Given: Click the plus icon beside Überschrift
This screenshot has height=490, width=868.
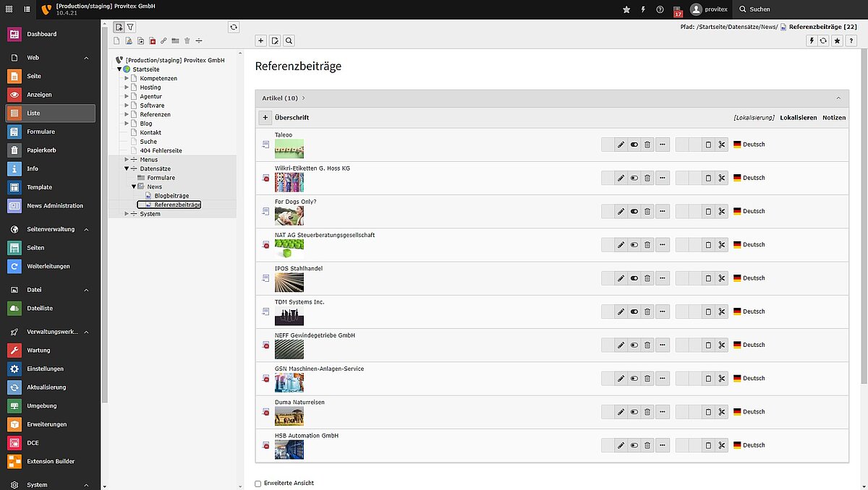Looking at the screenshot, I should tap(265, 118).
